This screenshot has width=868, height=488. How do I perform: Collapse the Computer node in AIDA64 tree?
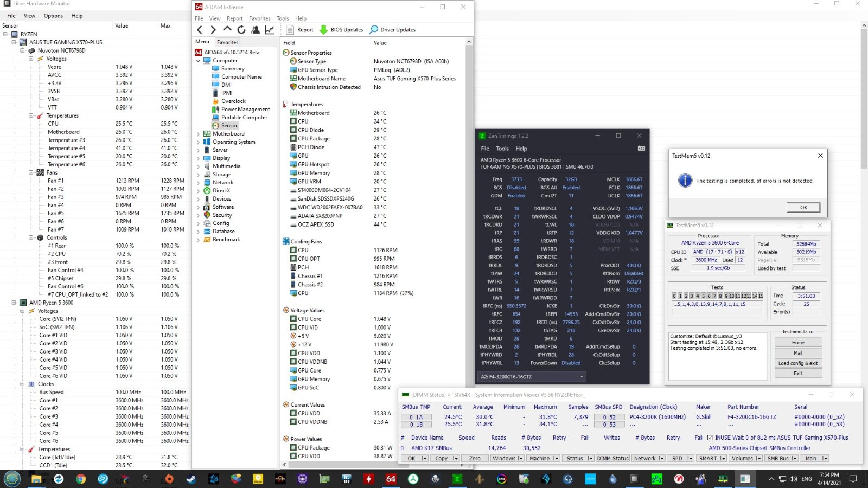[199, 61]
